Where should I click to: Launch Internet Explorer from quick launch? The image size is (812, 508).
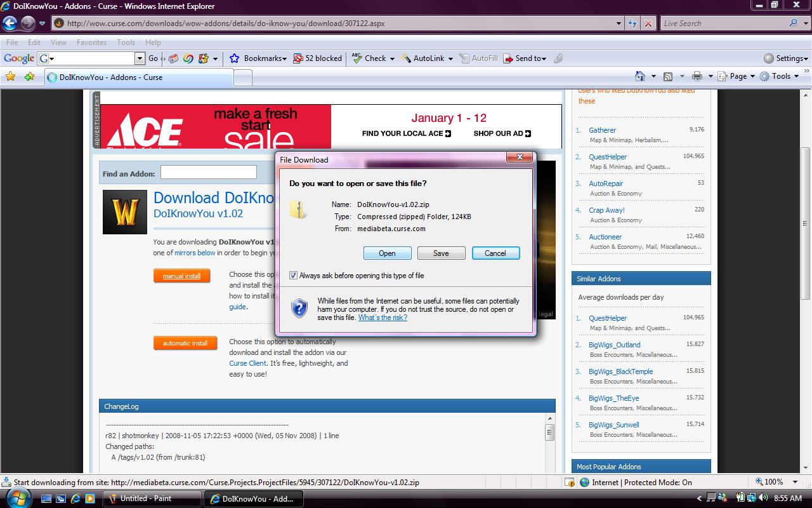(x=75, y=498)
